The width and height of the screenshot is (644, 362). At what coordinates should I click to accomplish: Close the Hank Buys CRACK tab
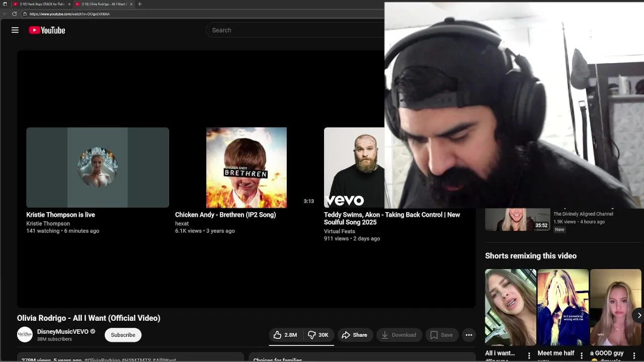pos(69,4)
